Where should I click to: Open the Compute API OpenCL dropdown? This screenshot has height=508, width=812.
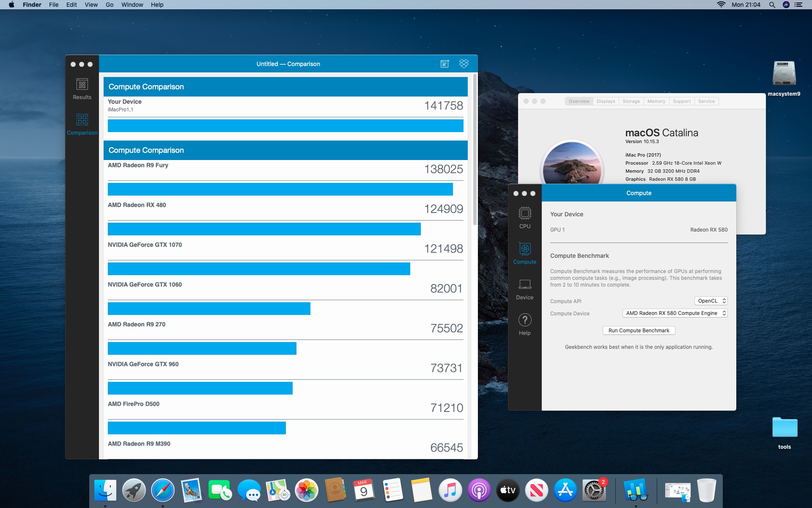tap(710, 301)
